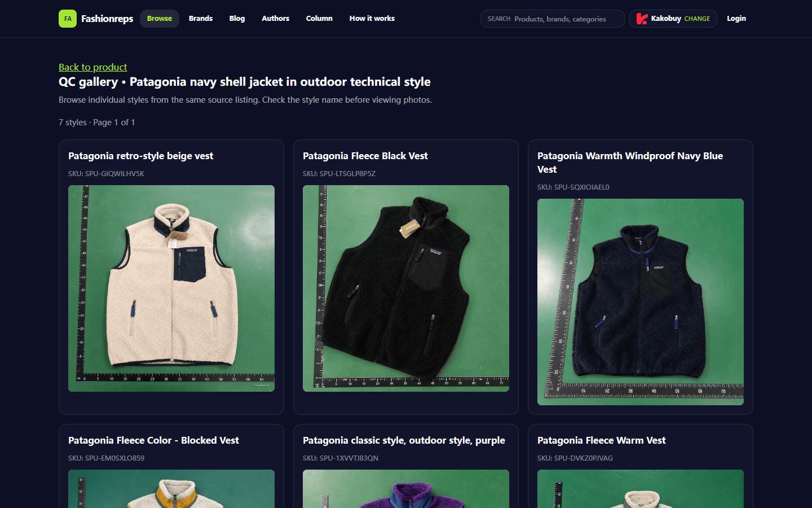Go to the Brands menu item

(201, 19)
